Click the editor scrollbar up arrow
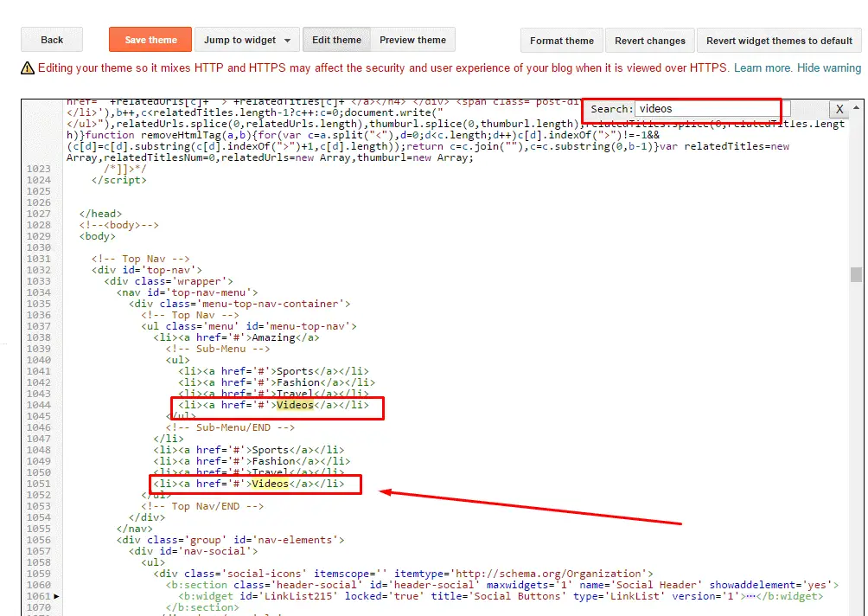 click(x=857, y=107)
